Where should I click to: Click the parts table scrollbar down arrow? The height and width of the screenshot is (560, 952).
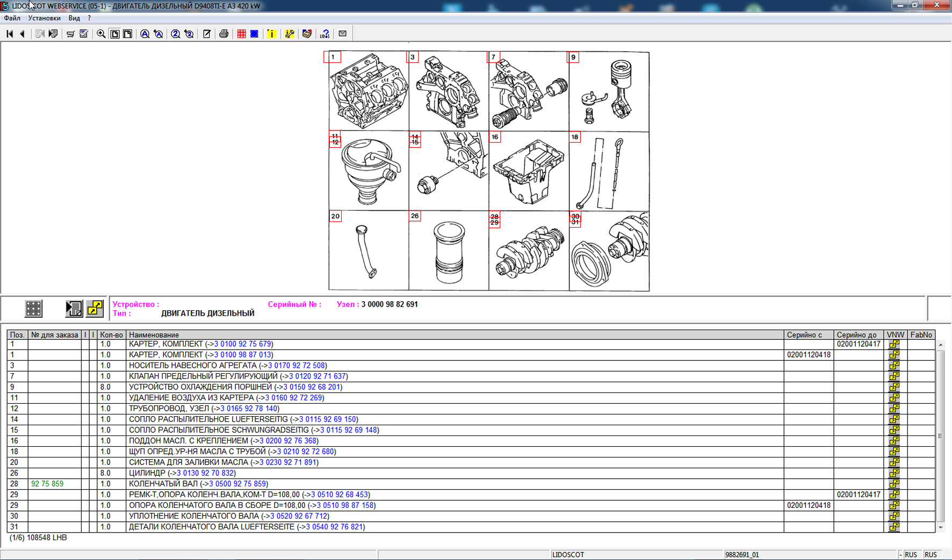point(940,528)
